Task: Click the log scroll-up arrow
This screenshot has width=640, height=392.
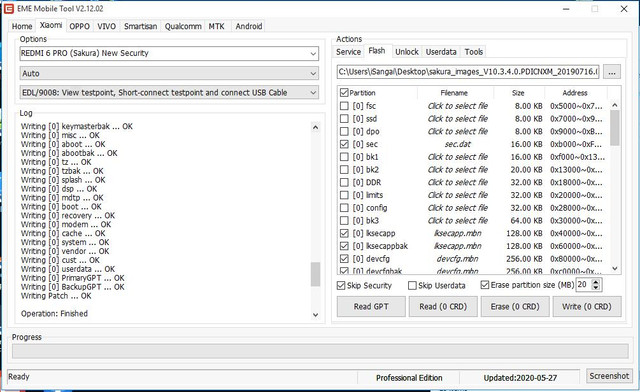Action: [x=315, y=127]
